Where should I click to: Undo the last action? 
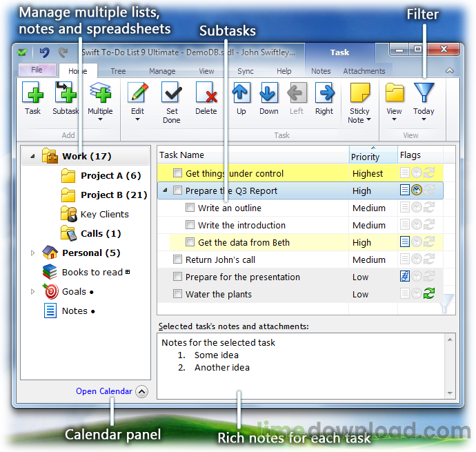(x=45, y=52)
